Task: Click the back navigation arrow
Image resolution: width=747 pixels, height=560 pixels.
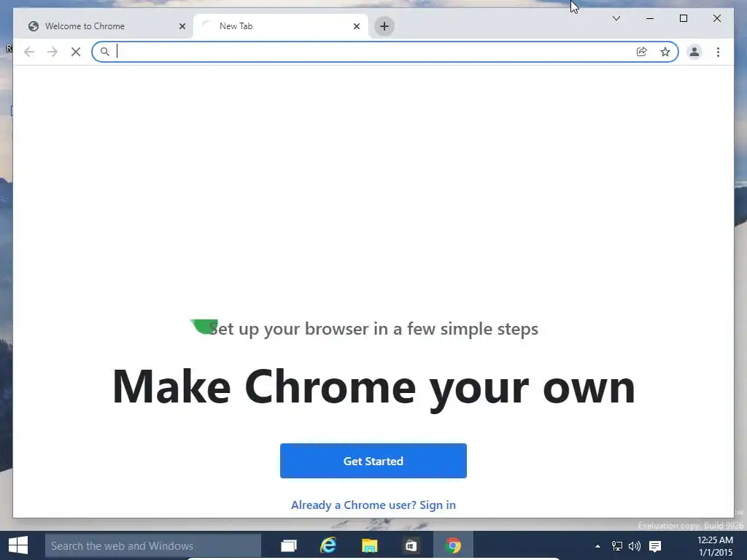Action: click(29, 52)
